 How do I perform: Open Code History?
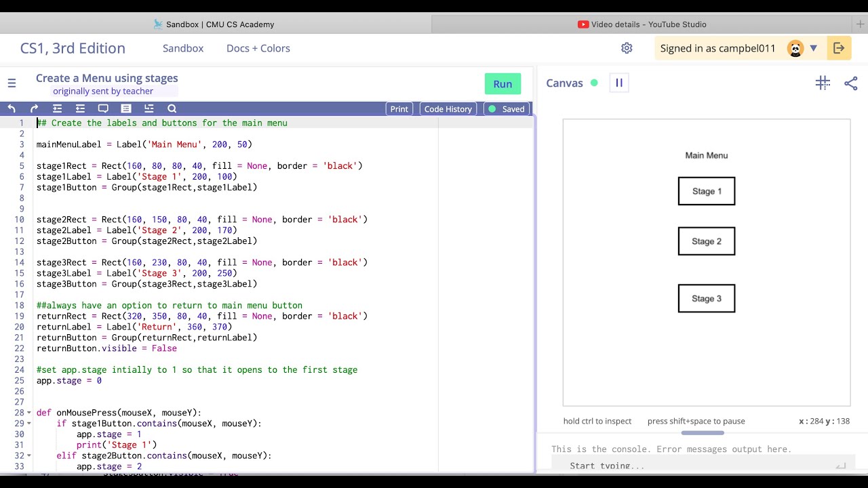(448, 108)
